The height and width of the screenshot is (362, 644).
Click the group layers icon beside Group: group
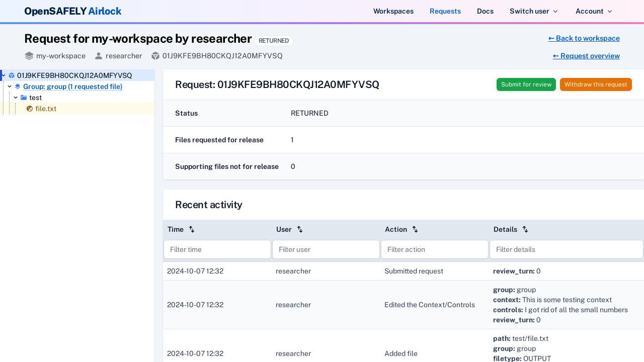[17, 86]
